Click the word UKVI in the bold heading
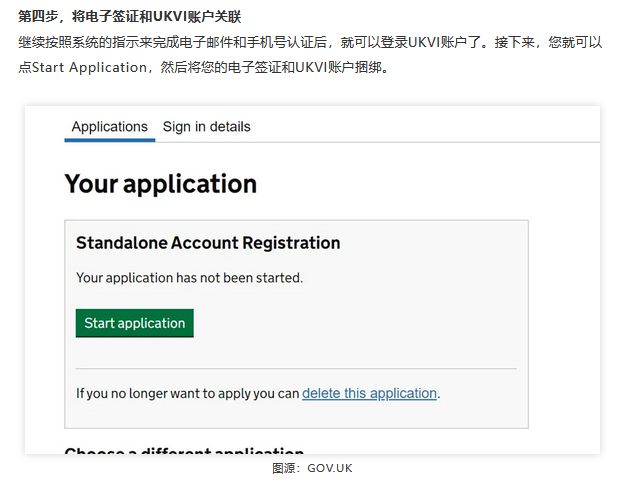 [x=170, y=17]
